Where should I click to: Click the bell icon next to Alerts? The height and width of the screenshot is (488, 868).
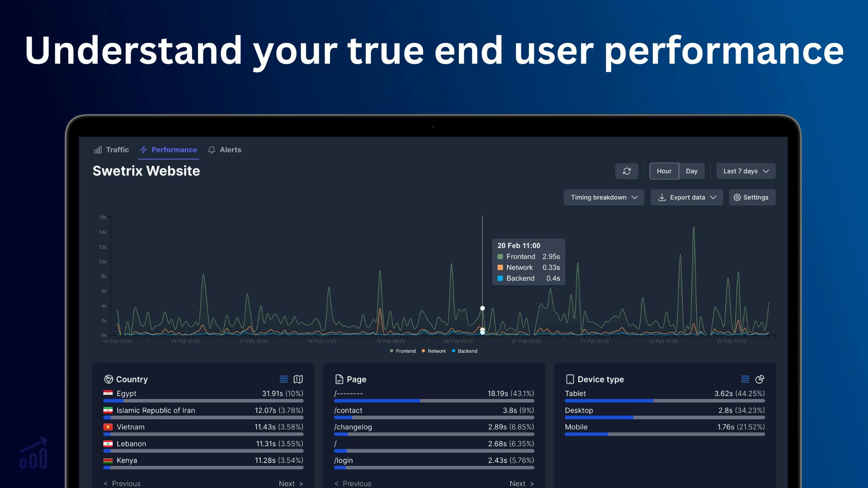click(211, 150)
